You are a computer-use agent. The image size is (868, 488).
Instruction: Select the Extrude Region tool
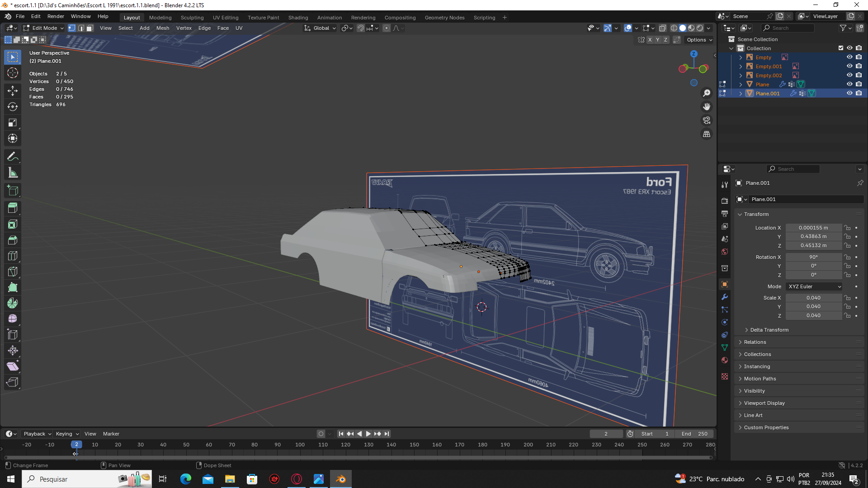click(13, 208)
